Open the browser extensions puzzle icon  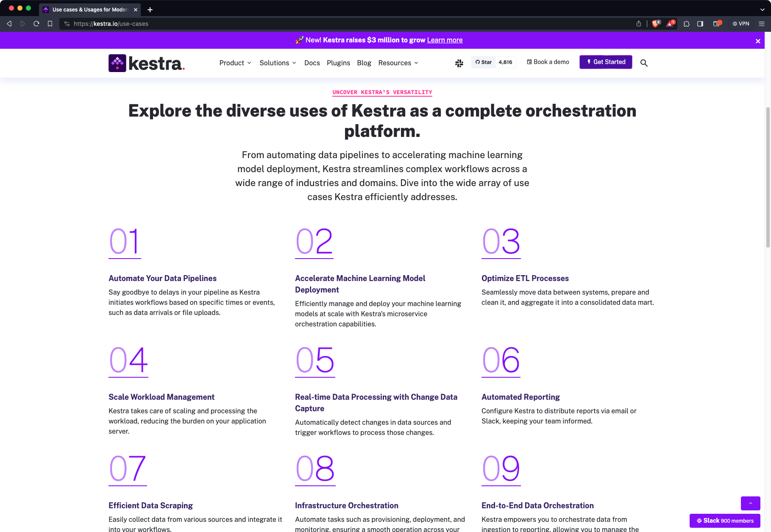pos(686,24)
